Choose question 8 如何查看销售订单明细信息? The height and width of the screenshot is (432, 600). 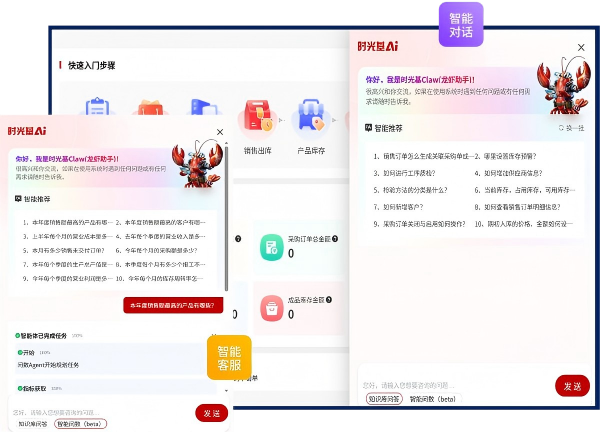(x=517, y=207)
